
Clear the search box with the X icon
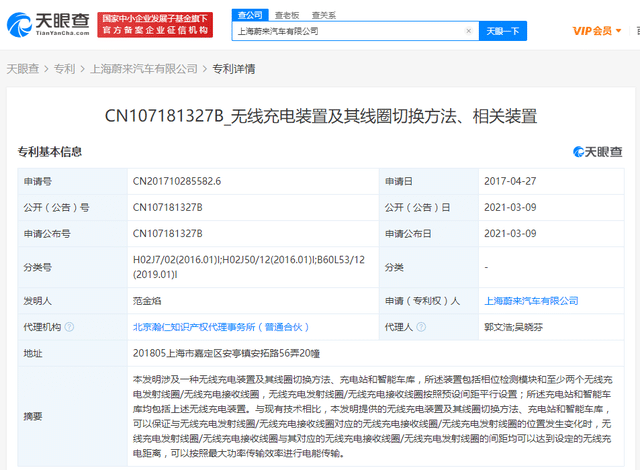pyautogui.click(x=469, y=31)
